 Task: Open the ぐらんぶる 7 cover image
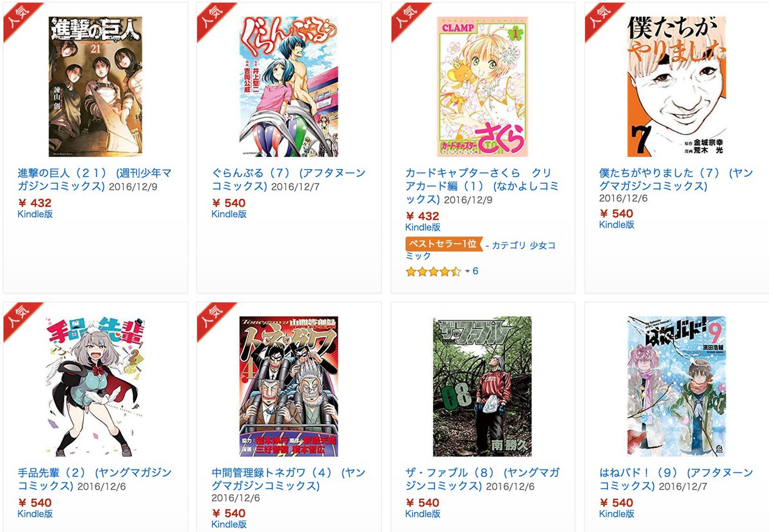tap(290, 87)
